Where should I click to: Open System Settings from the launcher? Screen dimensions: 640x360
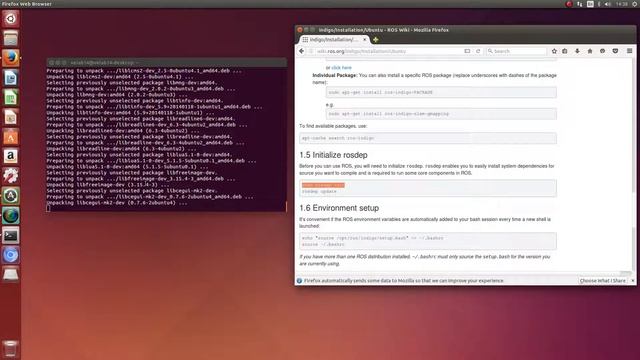click(11, 176)
